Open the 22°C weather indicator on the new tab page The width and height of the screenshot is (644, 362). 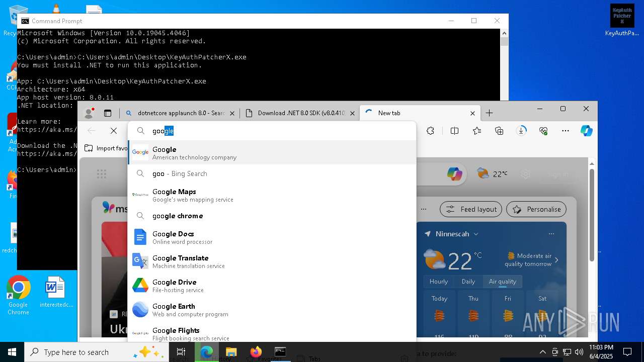pos(492,174)
